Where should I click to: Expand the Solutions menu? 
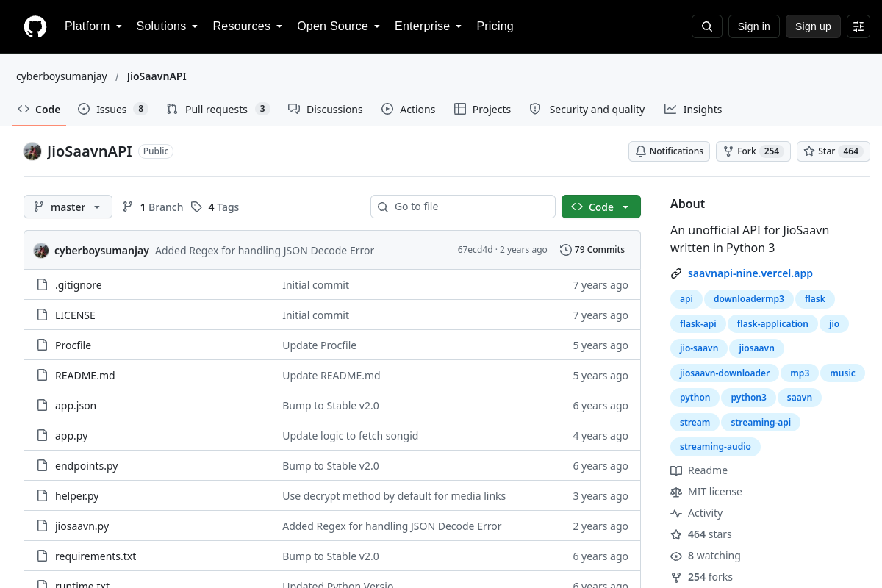click(x=168, y=26)
